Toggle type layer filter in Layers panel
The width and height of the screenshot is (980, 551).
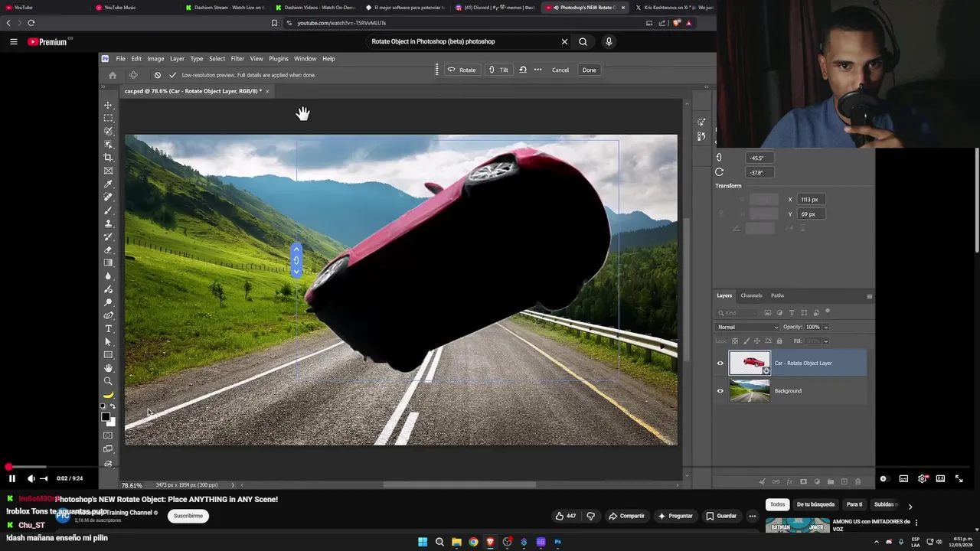click(x=792, y=313)
